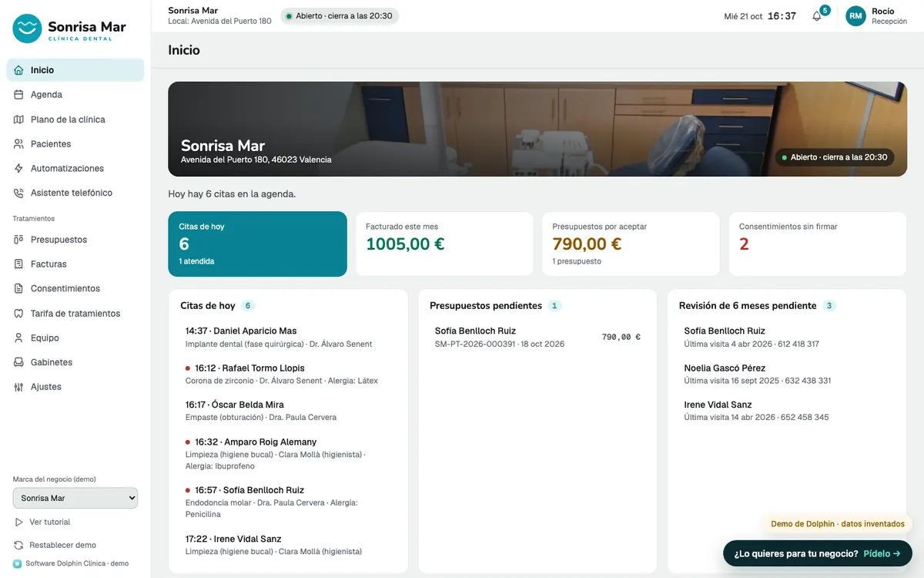The width and height of the screenshot is (924, 578).
Task: Open Presupuestos in the sidebar
Action: point(75,240)
